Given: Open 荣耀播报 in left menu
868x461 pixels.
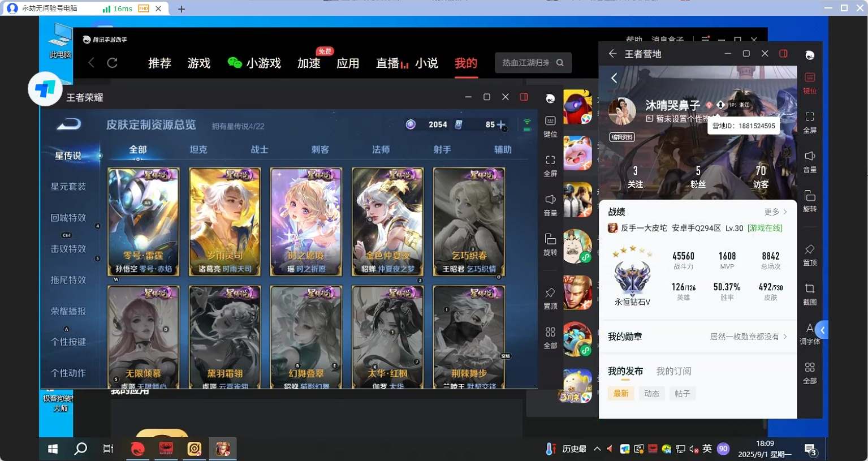Looking at the screenshot, I should [x=68, y=311].
